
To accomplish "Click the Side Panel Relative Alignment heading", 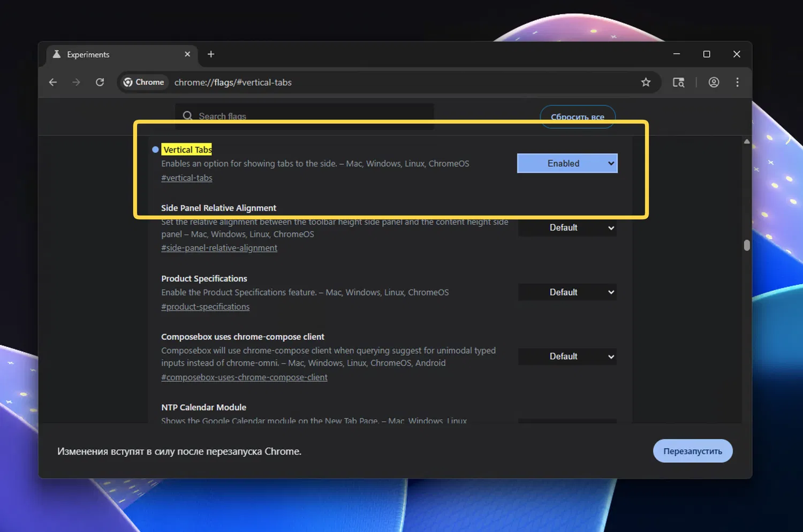I will coord(219,208).
